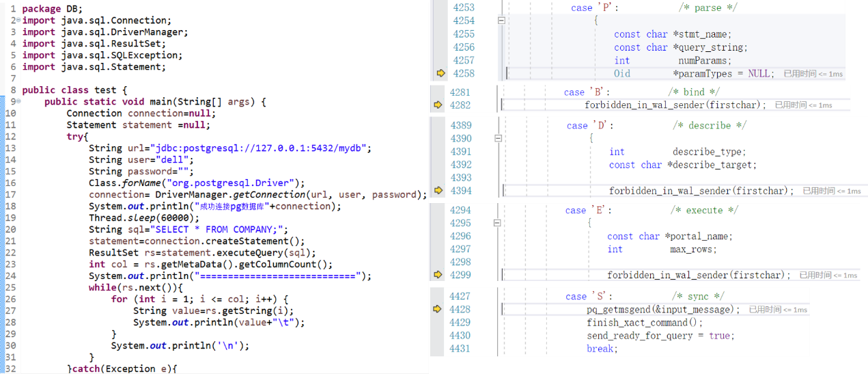Click 'int max_rows;' line

(662, 250)
